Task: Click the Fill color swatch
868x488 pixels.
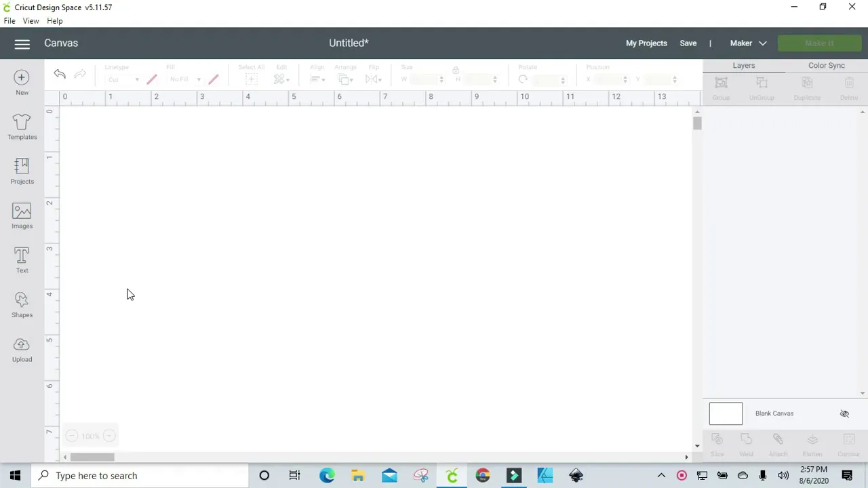Action: pyautogui.click(x=214, y=79)
